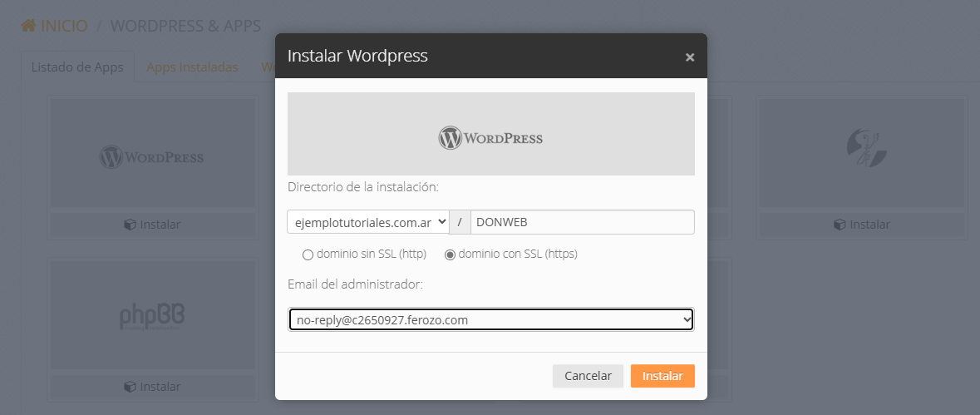Click the cube icon under the rightmost app card
980x415 pixels.
click(x=839, y=225)
